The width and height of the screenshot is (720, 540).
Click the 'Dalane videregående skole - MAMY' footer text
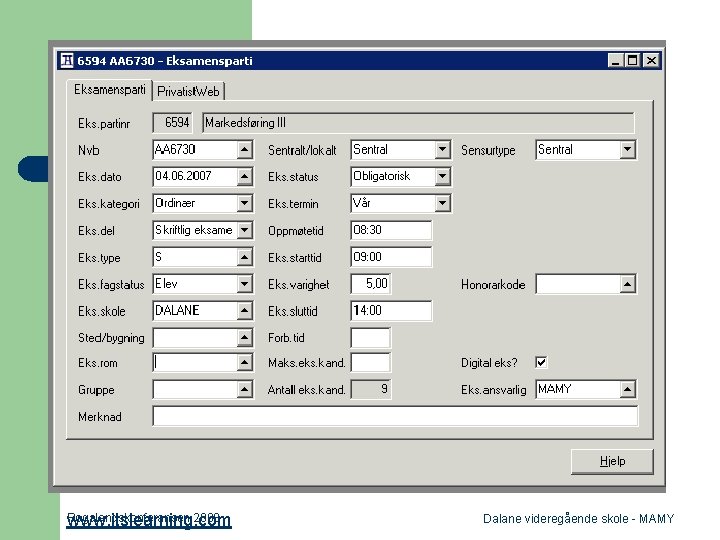tap(579, 519)
